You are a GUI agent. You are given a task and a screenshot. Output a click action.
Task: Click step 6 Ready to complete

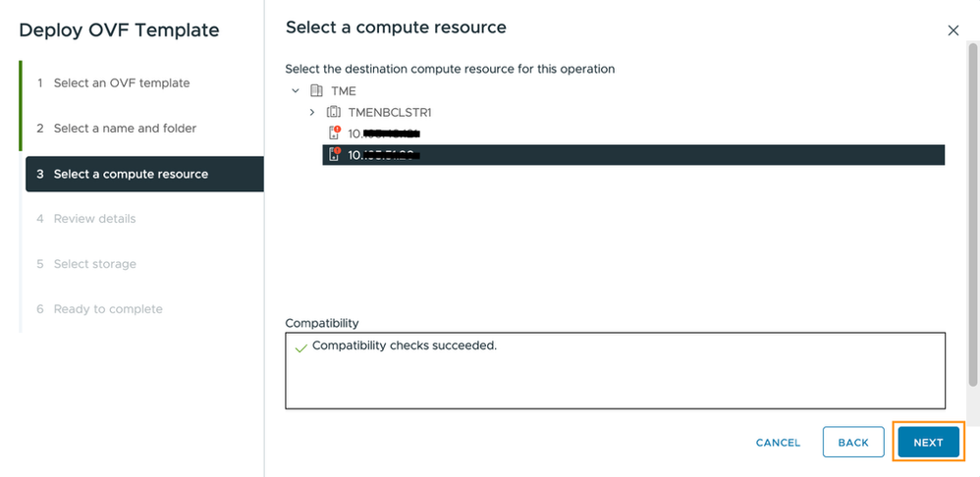point(108,309)
